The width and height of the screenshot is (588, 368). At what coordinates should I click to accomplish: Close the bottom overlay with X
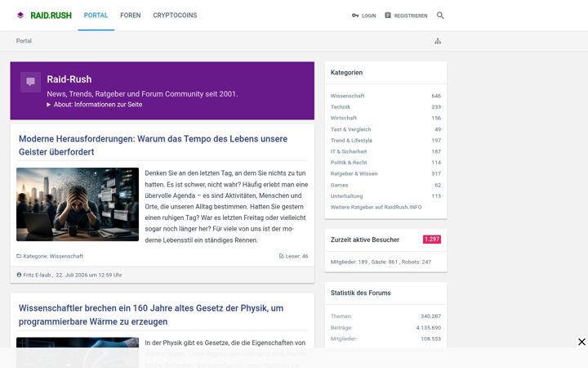tap(581, 342)
